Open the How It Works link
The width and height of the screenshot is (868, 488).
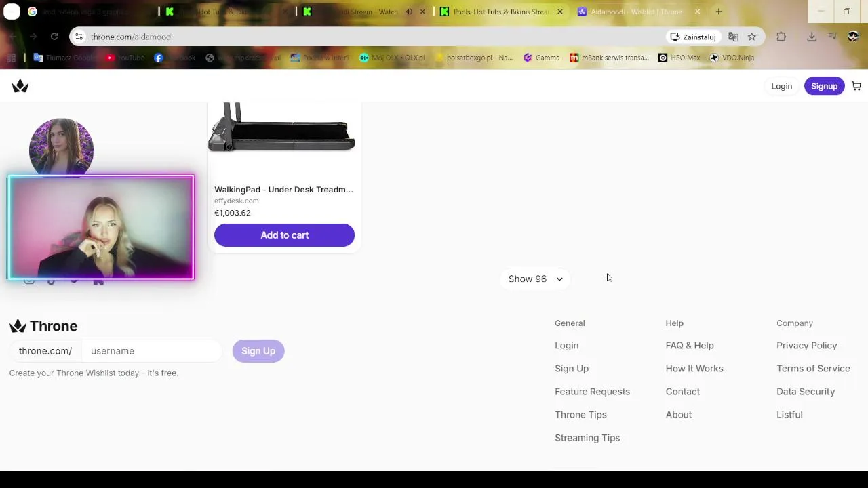694,369
